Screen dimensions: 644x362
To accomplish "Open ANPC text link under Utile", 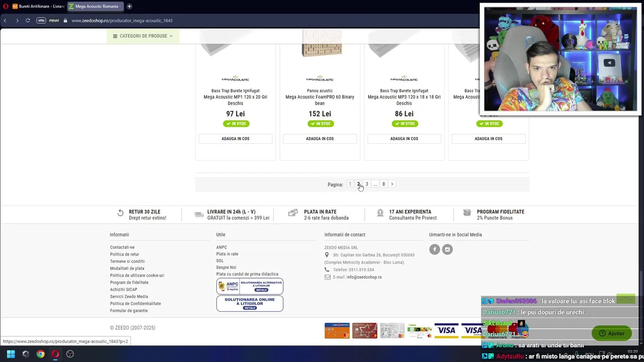I will coord(222,247).
